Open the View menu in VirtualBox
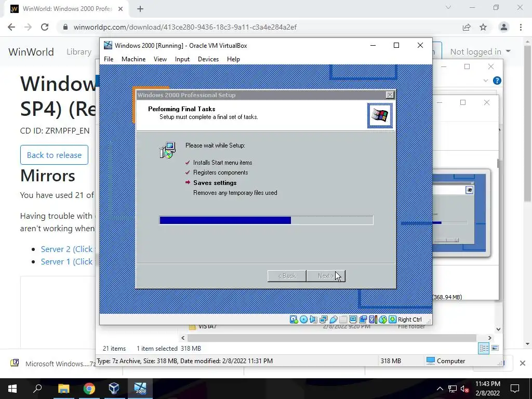The height and width of the screenshot is (399, 532). 160,59
